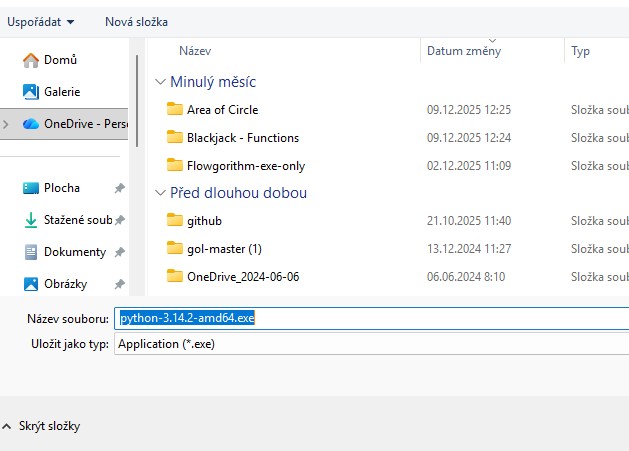Toggle the pin next to Obrázky
629x451 pixels.
120,284
